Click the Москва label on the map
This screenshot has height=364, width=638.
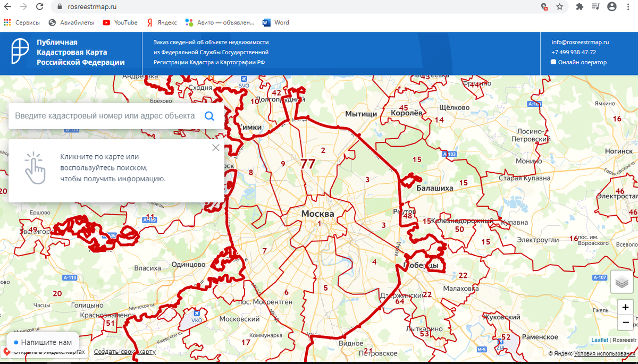coord(317,214)
